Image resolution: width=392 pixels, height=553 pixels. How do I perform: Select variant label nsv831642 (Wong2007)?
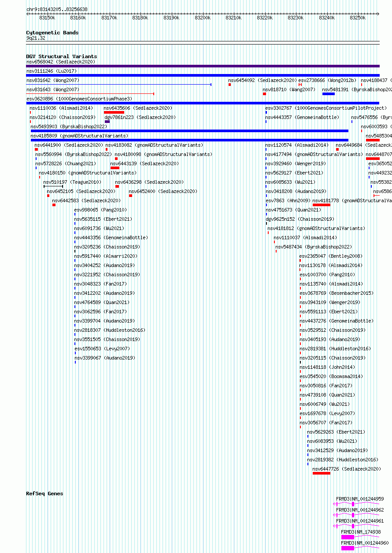pyautogui.click(x=53, y=80)
